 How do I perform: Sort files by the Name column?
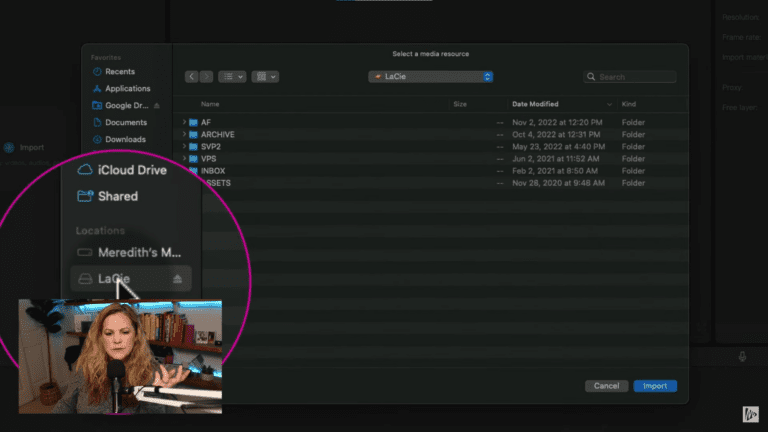tap(210, 104)
